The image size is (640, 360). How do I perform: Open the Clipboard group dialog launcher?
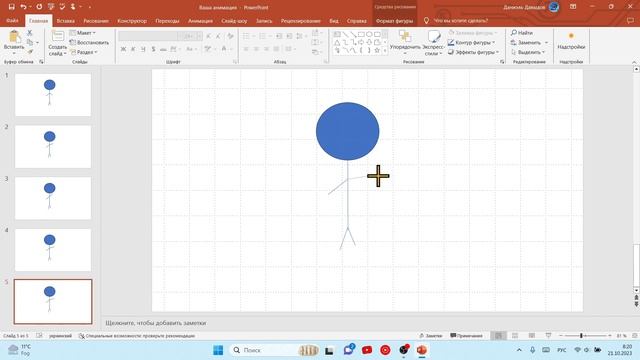41,62
